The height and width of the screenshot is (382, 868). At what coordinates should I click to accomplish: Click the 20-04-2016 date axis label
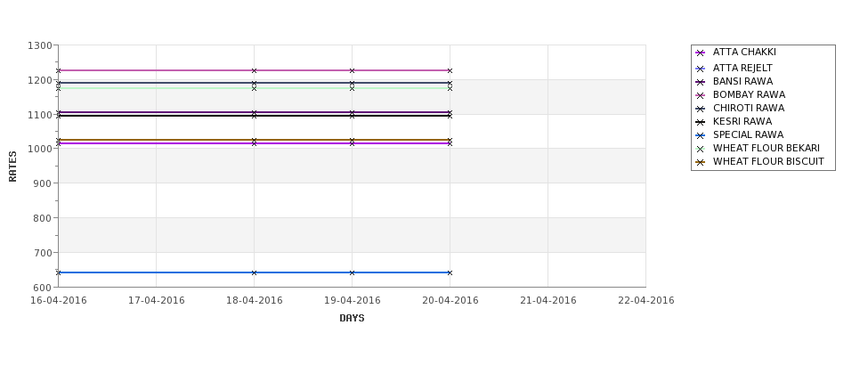[450, 301]
